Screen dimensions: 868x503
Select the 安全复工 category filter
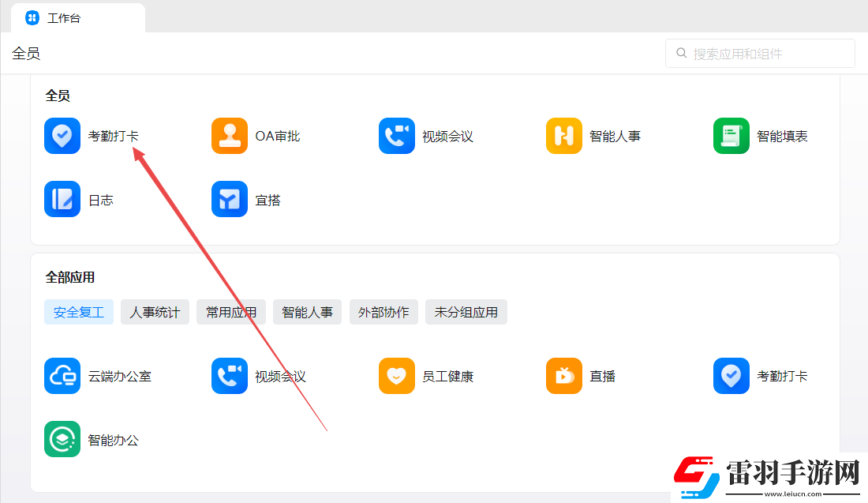[78, 312]
